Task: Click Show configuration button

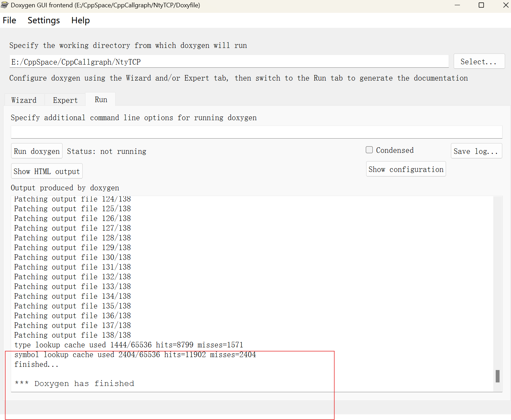Action: point(406,169)
